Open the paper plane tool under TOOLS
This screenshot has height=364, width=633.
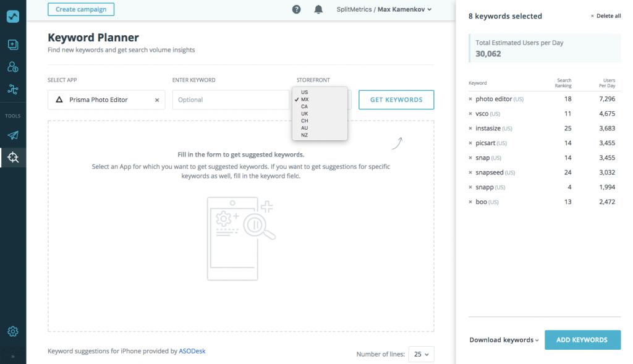pyautogui.click(x=13, y=135)
